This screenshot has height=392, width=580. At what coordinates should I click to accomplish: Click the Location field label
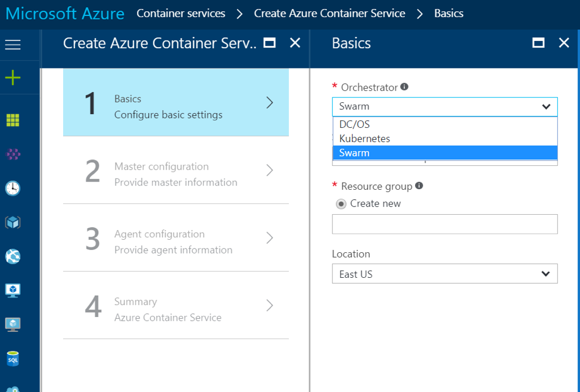pos(351,254)
